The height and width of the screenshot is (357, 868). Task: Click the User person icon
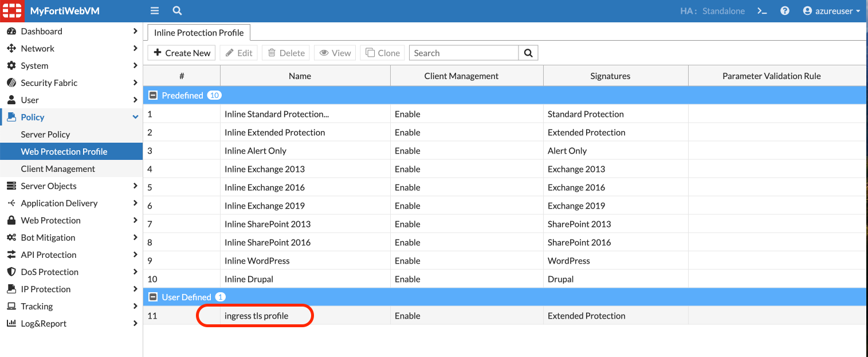[x=11, y=100]
